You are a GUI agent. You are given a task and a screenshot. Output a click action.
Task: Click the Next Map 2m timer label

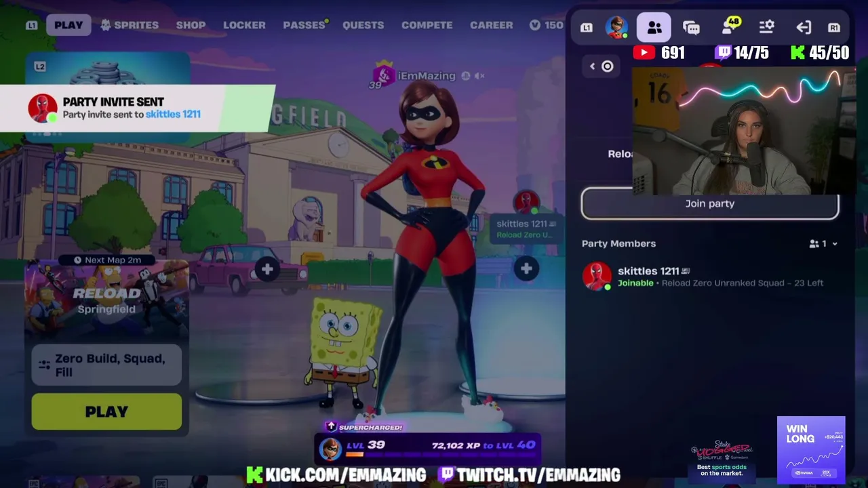[x=108, y=260]
